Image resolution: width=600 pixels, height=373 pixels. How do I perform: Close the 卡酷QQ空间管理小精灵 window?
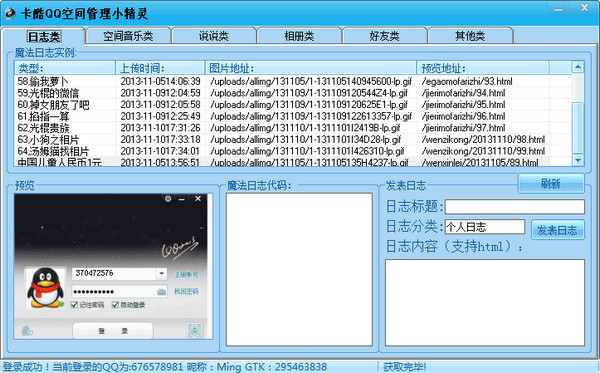pos(584,8)
